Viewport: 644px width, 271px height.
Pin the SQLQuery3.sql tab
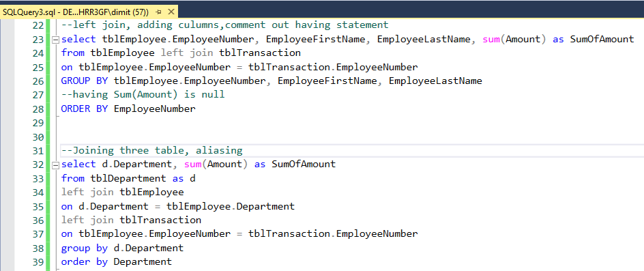click(158, 12)
